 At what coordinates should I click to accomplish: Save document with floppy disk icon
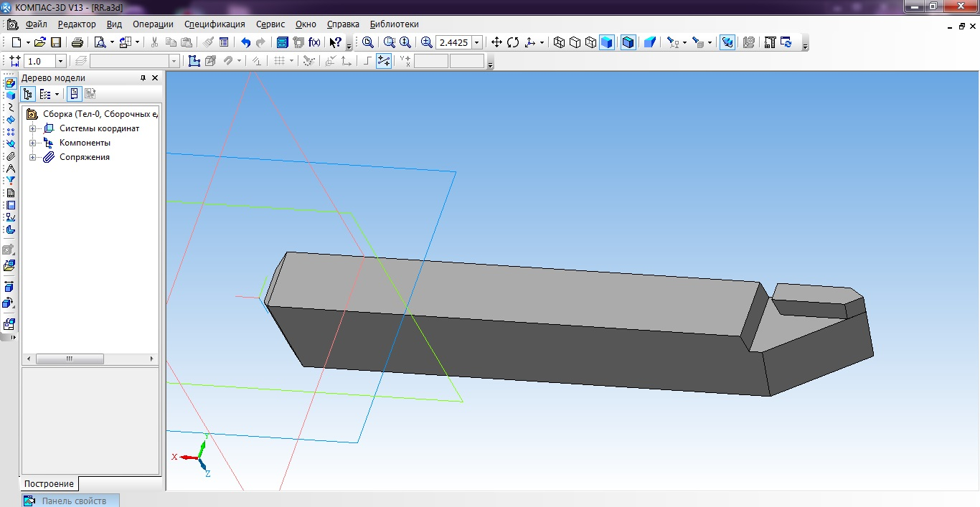coord(55,42)
